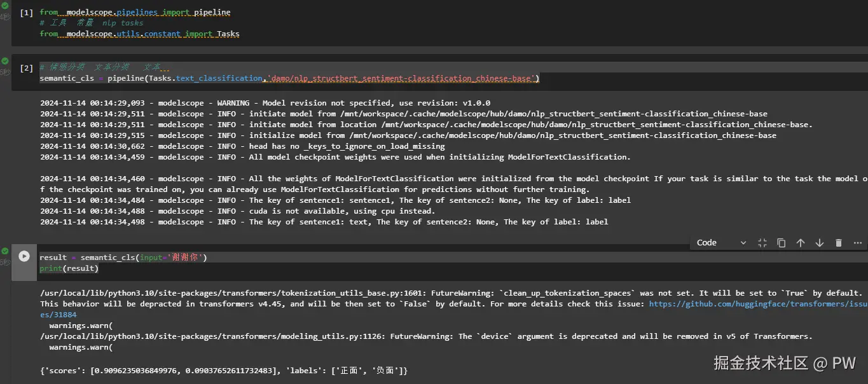Click the 'initialize model from' log line
868x384 pixels.
coord(408,135)
